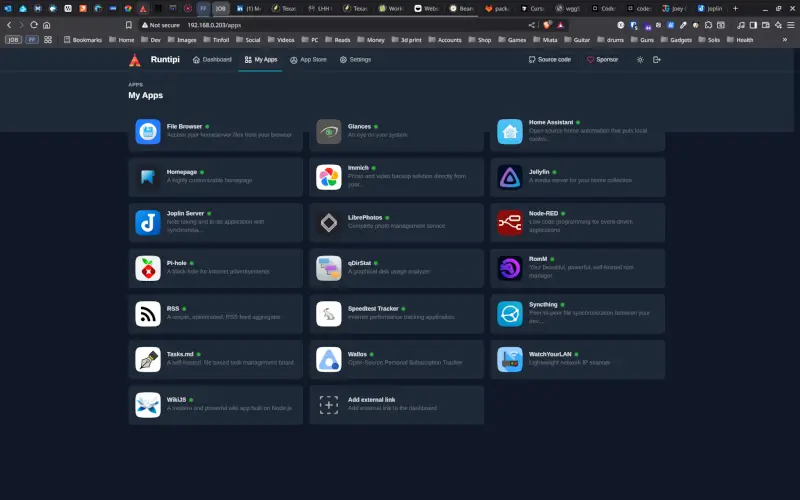800x500 pixels.
Task: Open the Images bookmarks folder
Action: [182, 40]
